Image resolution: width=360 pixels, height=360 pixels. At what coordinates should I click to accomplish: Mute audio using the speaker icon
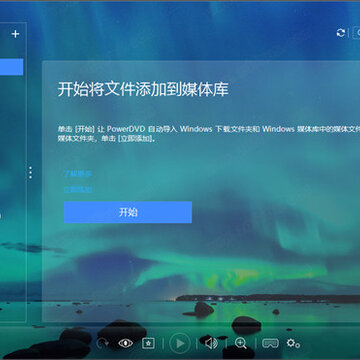pos(211,343)
